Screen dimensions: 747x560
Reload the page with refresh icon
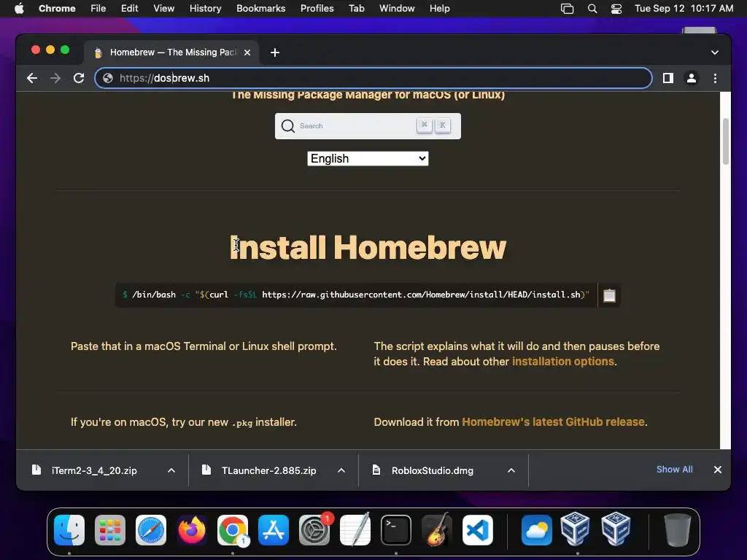(x=79, y=78)
